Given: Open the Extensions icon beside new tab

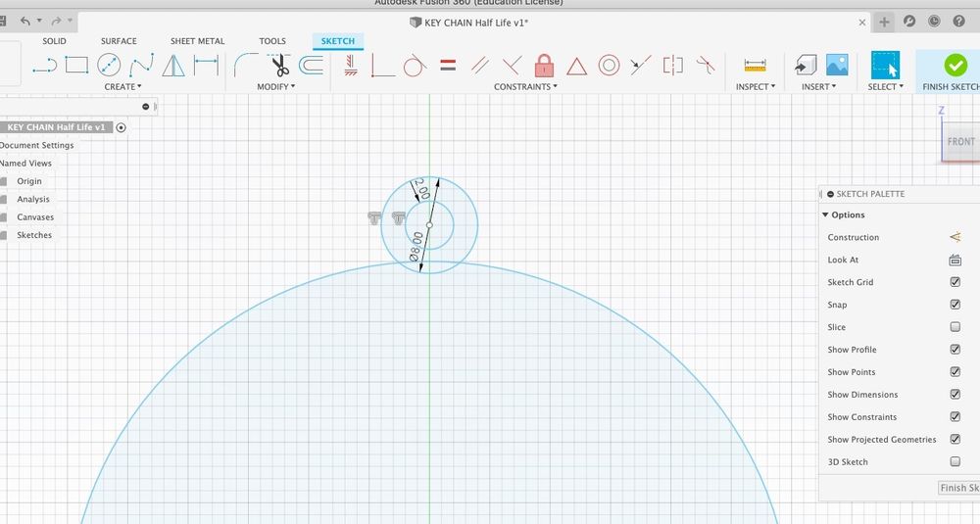Looking at the screenshot, I should 909,22.
